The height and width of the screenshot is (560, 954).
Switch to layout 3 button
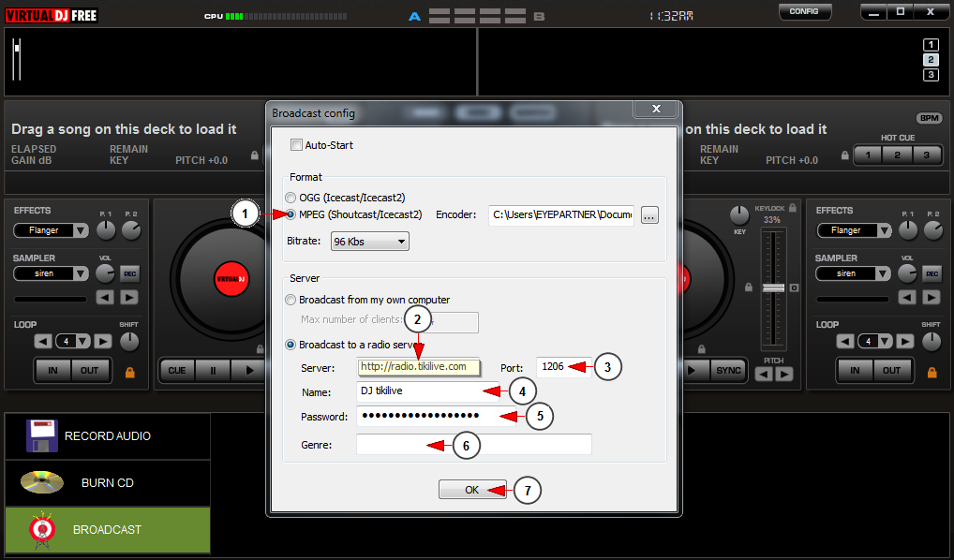coord(931,75)
